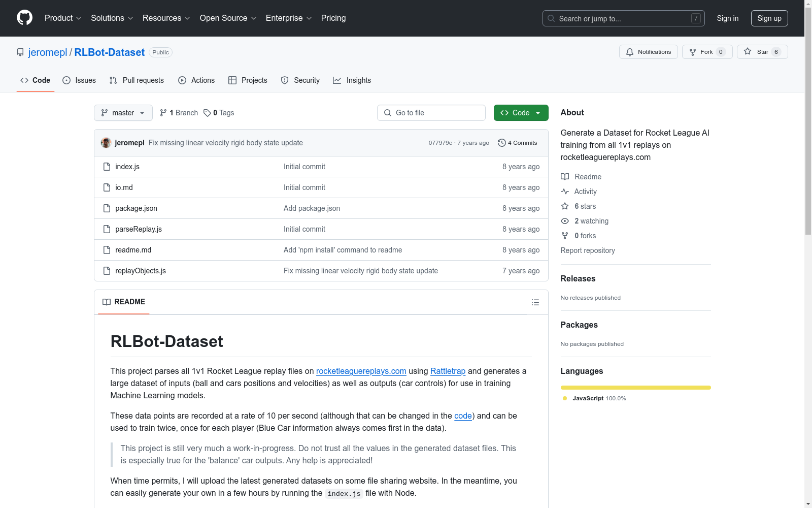
Task: Open the rocketleaguereplays.com link in README
Action: pos(361,371)
